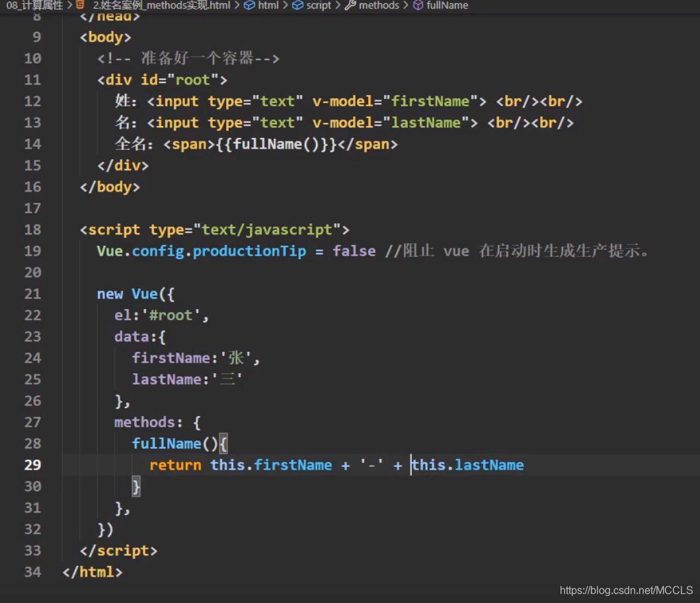700x603 pixels.
Task: Click the false keyword on line 19
Action: tap(354, 251)
